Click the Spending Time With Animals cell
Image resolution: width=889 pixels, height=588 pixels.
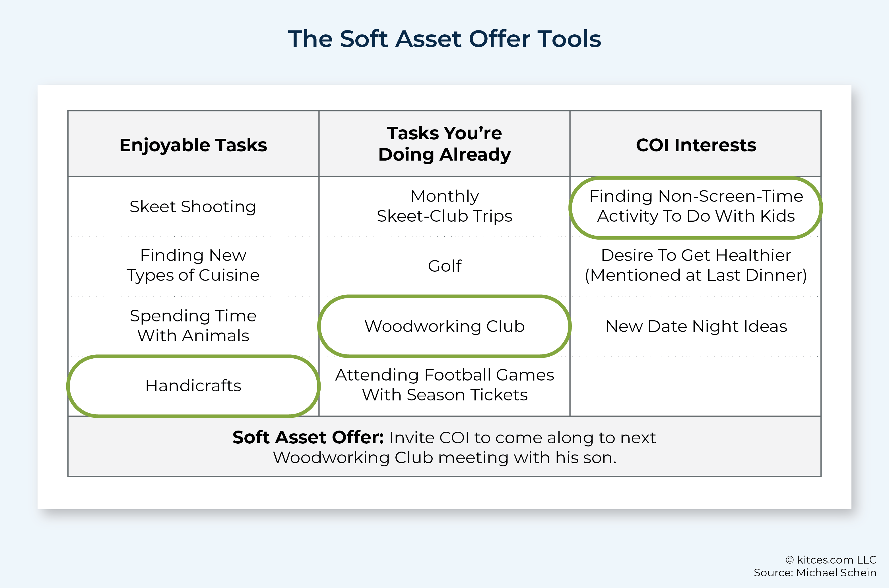tap(193, 325)
